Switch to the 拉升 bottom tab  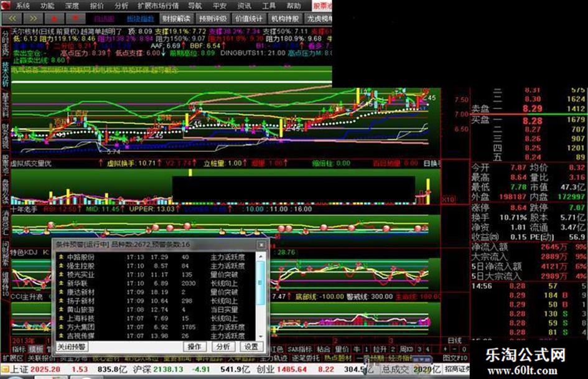[380, 349]
